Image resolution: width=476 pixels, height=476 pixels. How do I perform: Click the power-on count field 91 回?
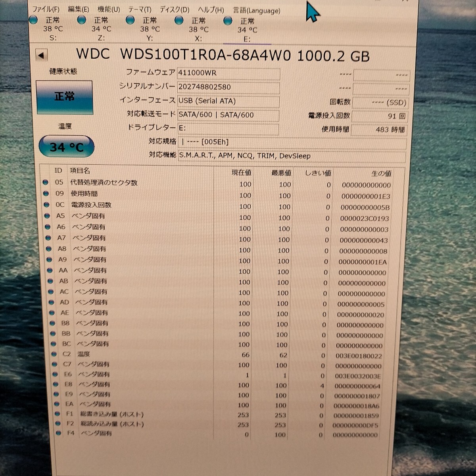coord(379,116)
